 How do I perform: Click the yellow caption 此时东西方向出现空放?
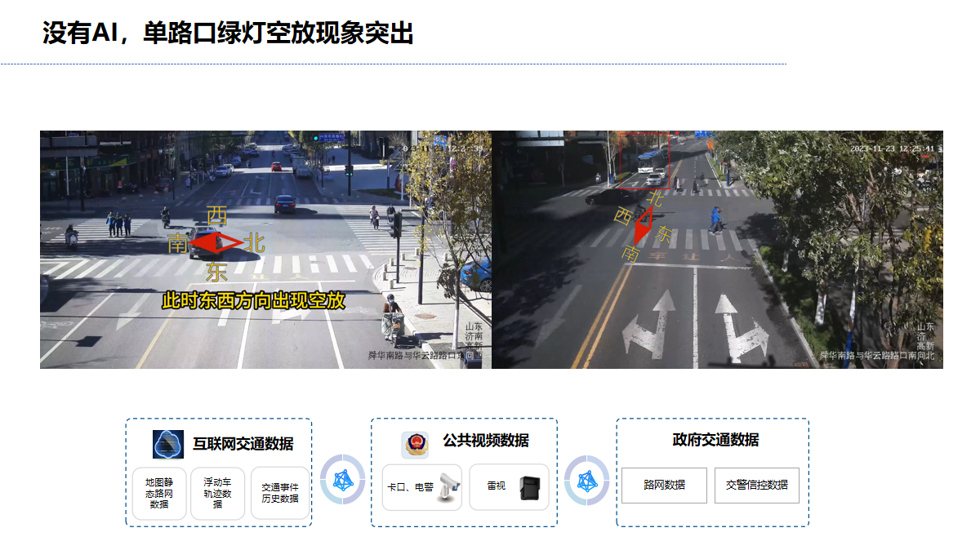[253, 300]
